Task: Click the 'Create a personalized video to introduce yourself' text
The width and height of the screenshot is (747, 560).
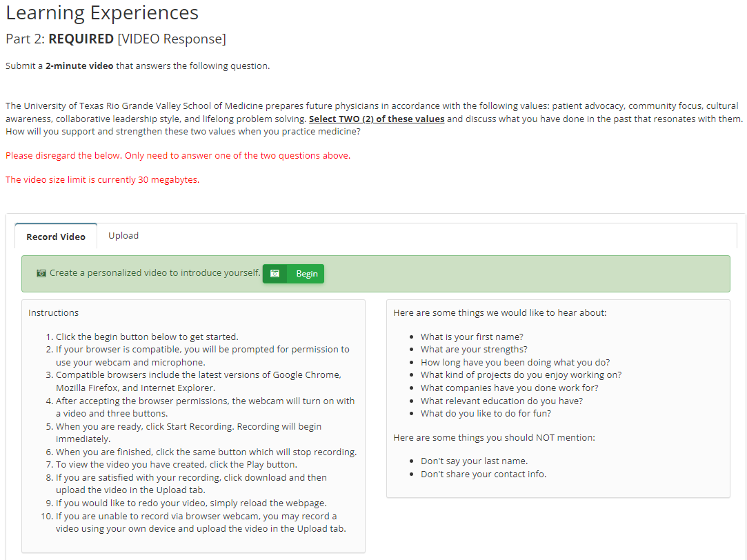Action: point(155,273)
